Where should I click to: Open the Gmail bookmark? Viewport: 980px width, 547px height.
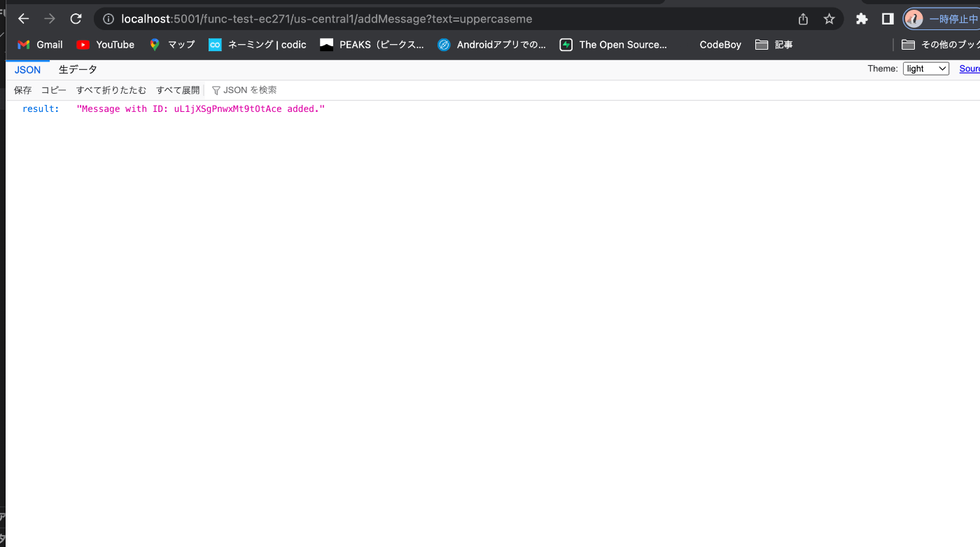click(40, 45)
